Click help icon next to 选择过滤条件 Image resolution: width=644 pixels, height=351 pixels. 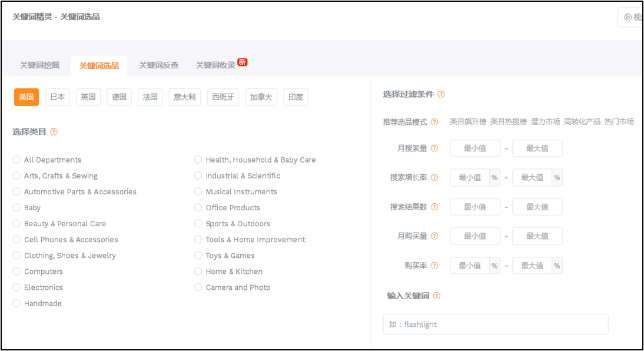pos(441,94)
